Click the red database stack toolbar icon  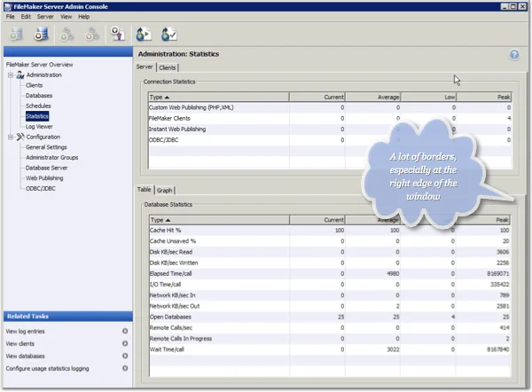[x=42, y=34]
